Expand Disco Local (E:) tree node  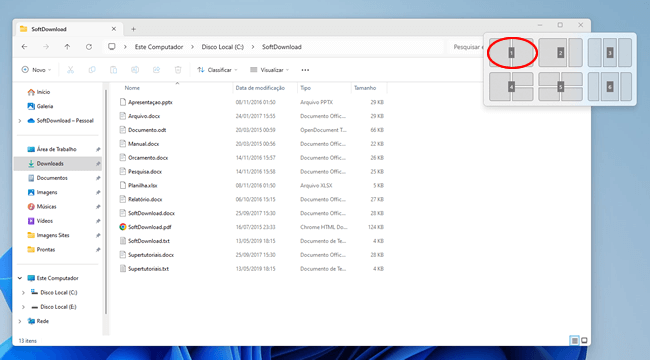tap(23, 307)
